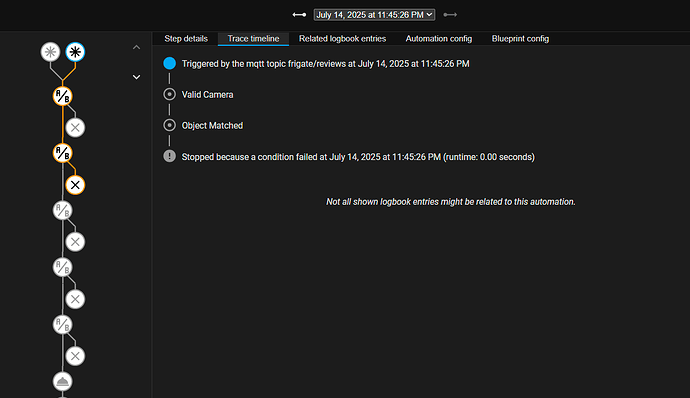Image resolution: width=690 pixels, height=398 pixels.
Task: Load older trace with left arrow
Action: (299, 15)
